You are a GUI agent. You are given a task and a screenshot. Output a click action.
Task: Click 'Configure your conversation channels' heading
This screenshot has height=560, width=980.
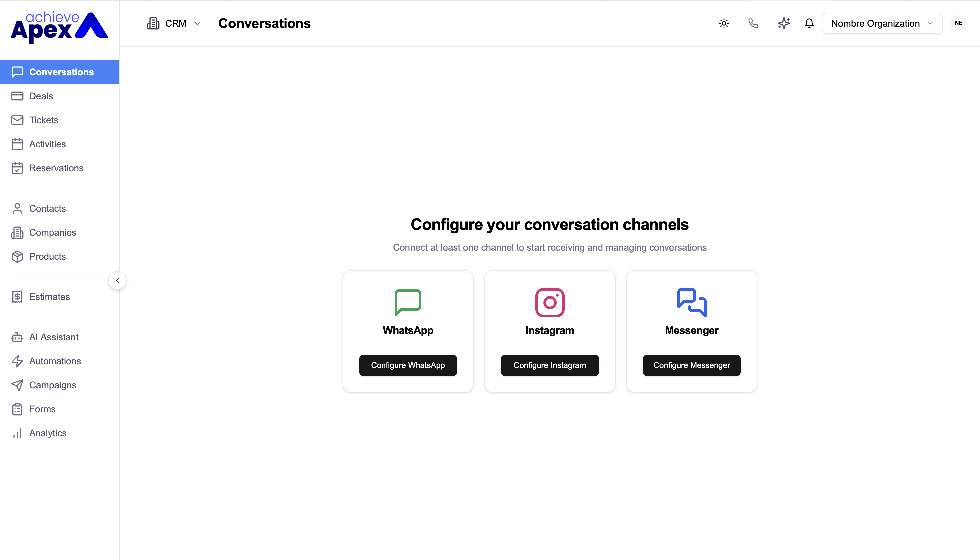click(550, 225)
